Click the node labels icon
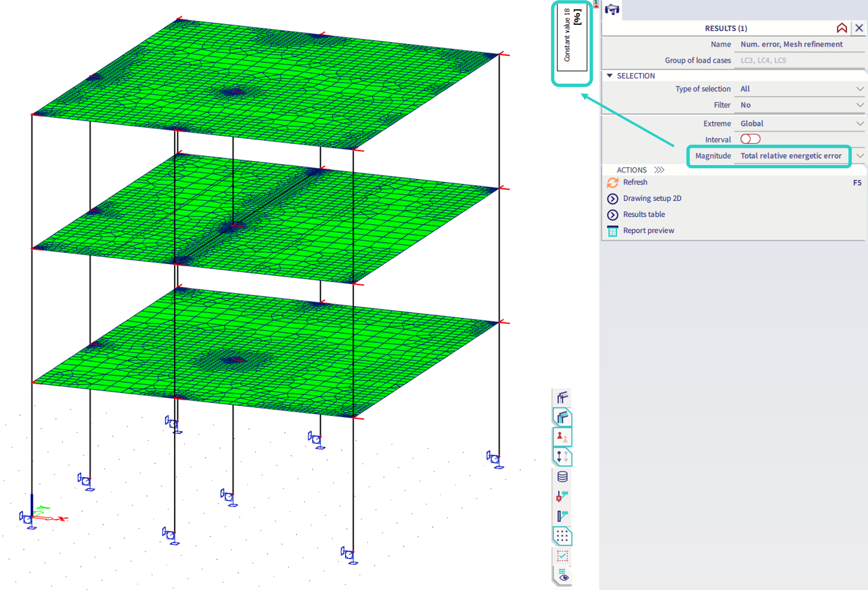The height and width of the screenshot is (590, 868). coord(562,496)
